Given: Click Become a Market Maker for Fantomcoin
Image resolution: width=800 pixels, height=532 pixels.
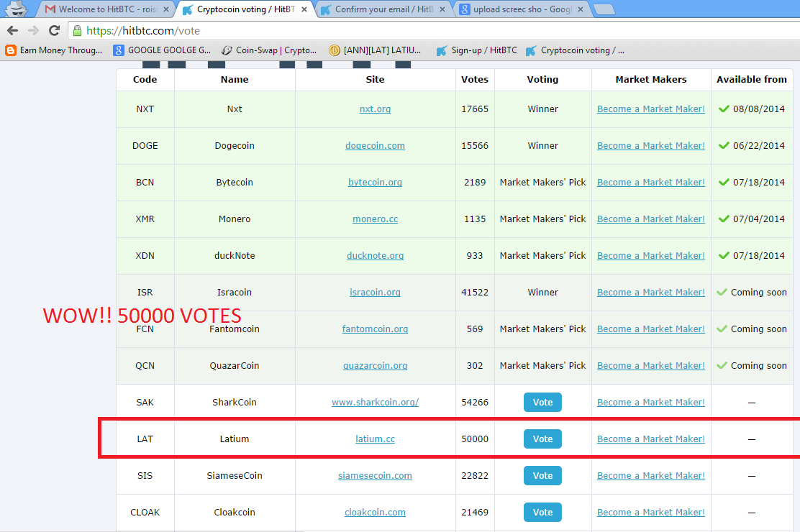Looking at the screenshot, I should point(651,329).
